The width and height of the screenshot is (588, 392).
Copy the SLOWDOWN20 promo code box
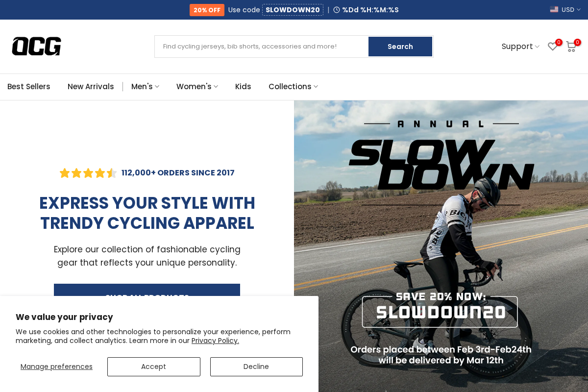click(293, 10)
